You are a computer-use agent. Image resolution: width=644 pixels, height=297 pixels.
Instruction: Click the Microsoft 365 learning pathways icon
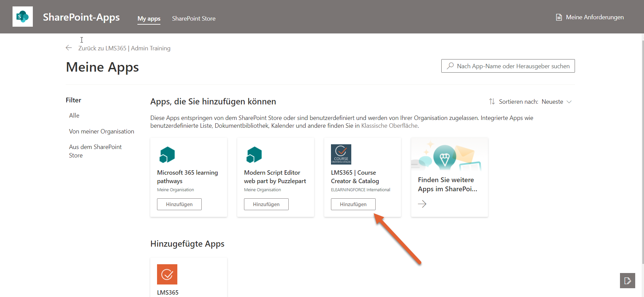tap(167, 154)
